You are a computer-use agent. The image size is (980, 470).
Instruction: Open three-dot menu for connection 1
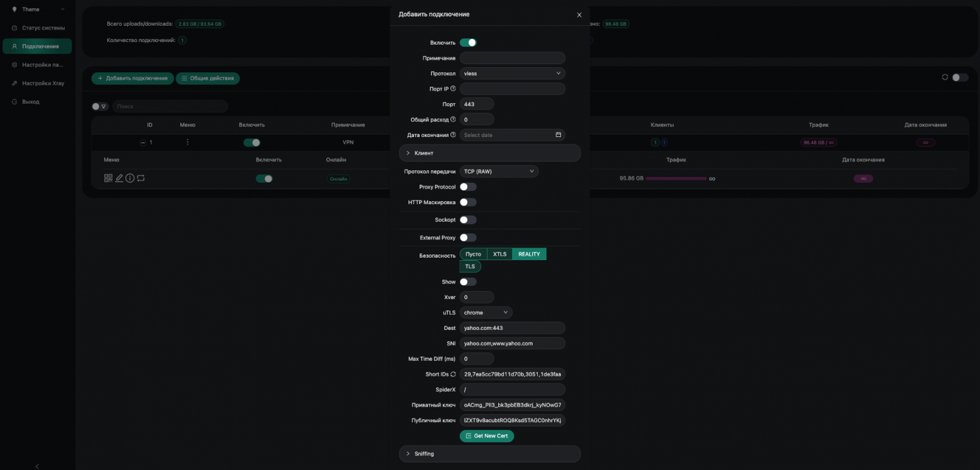pos(187,142)
